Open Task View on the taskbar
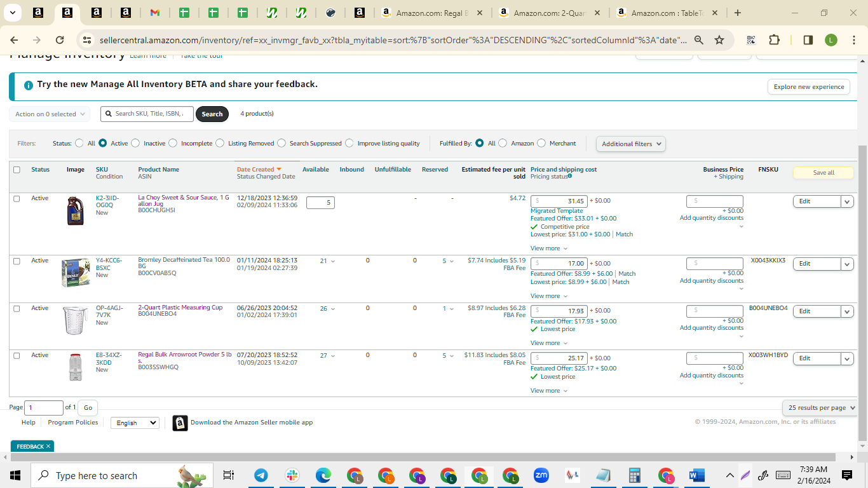This screenshot has width=868, height=488. point(229,475)
